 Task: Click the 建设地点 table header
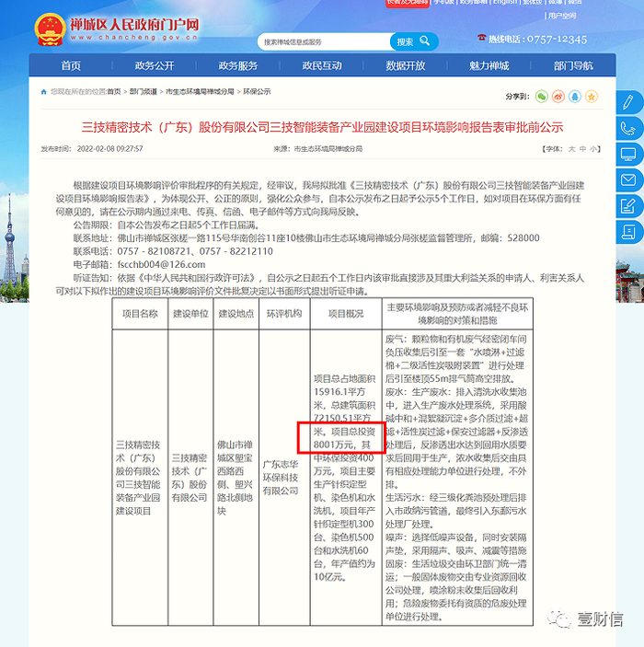(x=236, y=314)
